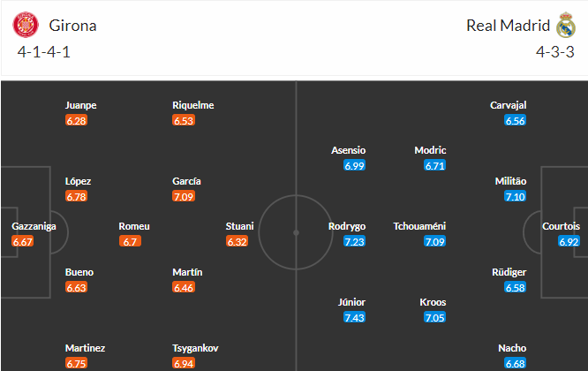This screenshot has height=371, width=588.
Task: Select player Tchouaméni in midfield
Action: pyautogui.click(x=419, y=226)
